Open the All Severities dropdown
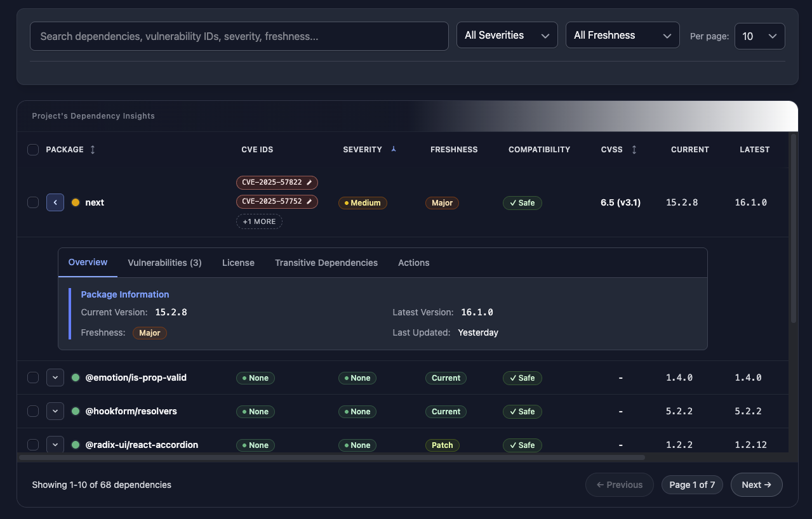 (507, 35)
